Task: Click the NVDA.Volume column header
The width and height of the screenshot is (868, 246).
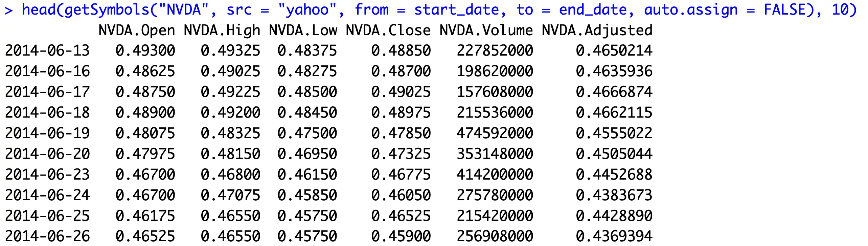Action: 486,30
